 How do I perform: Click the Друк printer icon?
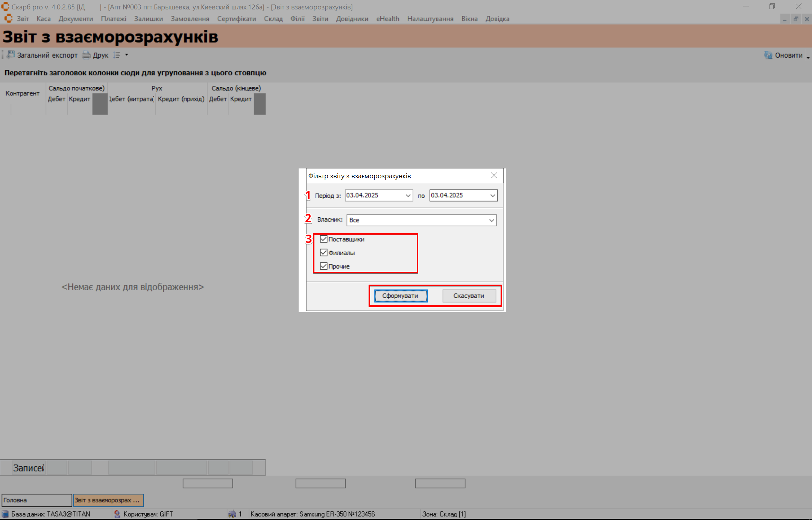(86, 55)
